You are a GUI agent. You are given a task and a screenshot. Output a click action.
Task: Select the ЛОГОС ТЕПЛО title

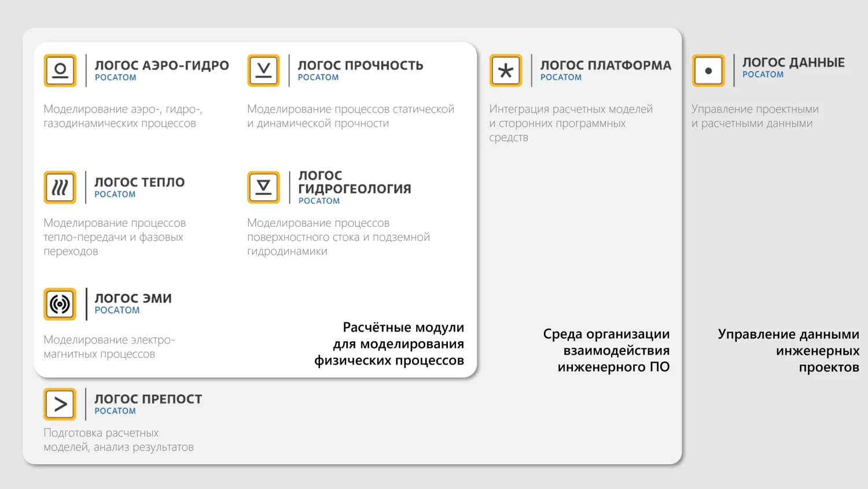(x=139, y=182)
